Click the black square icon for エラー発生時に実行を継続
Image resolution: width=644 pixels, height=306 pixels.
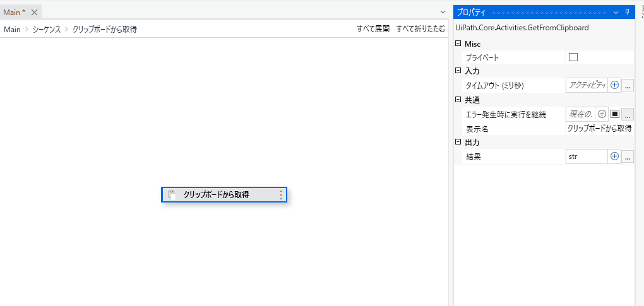[614, 114]
